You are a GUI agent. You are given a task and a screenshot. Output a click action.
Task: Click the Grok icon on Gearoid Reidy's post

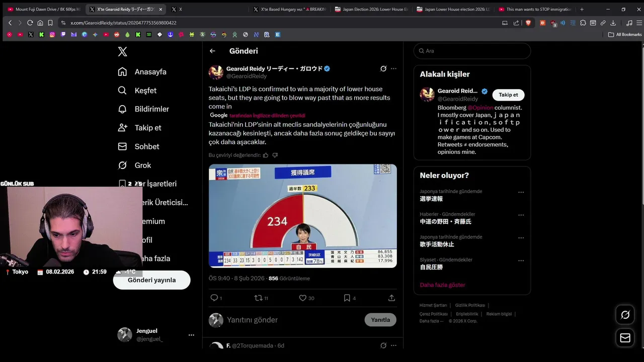(x=383, y=68)
